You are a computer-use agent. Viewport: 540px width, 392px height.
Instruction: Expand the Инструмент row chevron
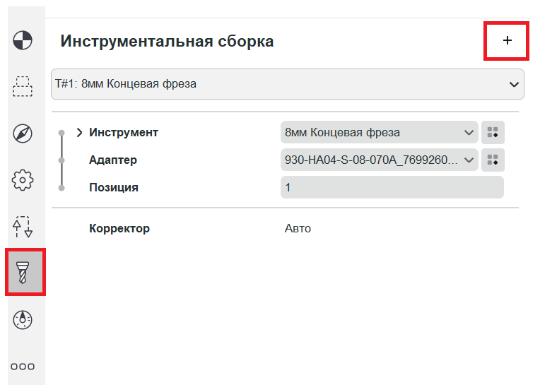pyautogui.click(x=80, y=133)
